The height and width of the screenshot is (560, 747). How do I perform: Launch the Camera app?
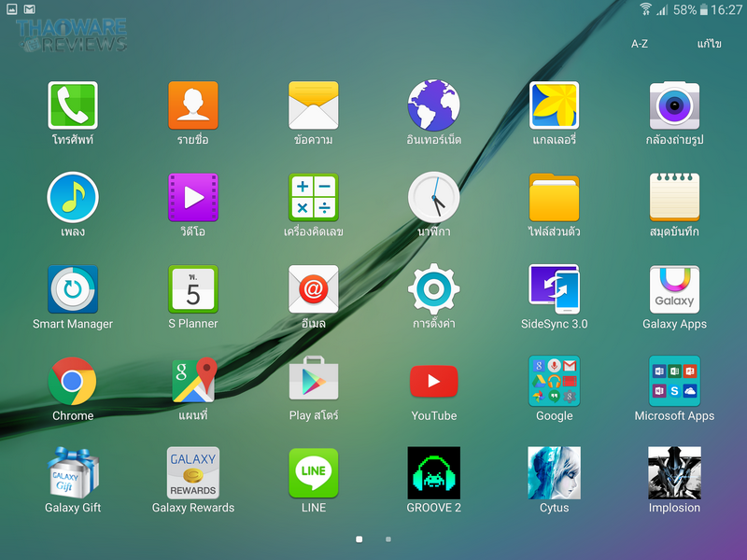(x=674, y=105)
